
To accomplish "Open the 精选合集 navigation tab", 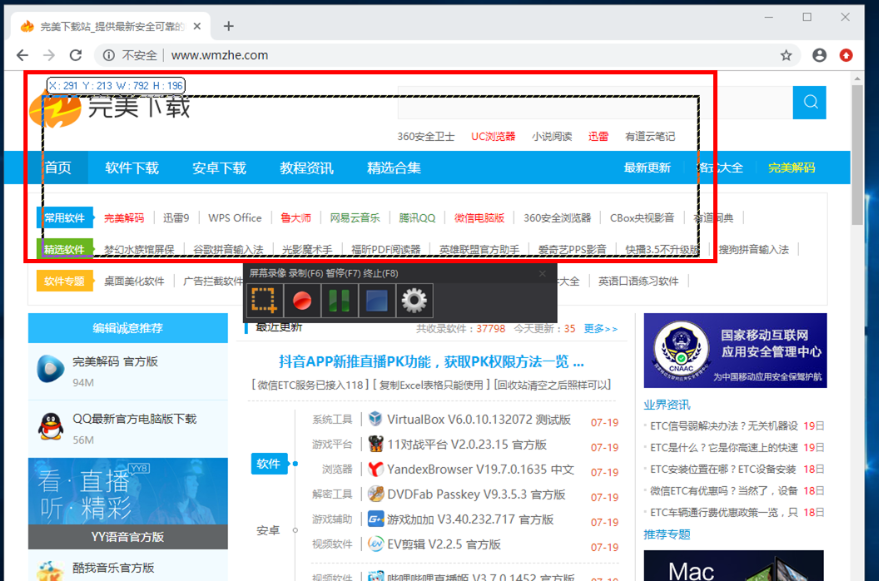I will tap(395, 168).
